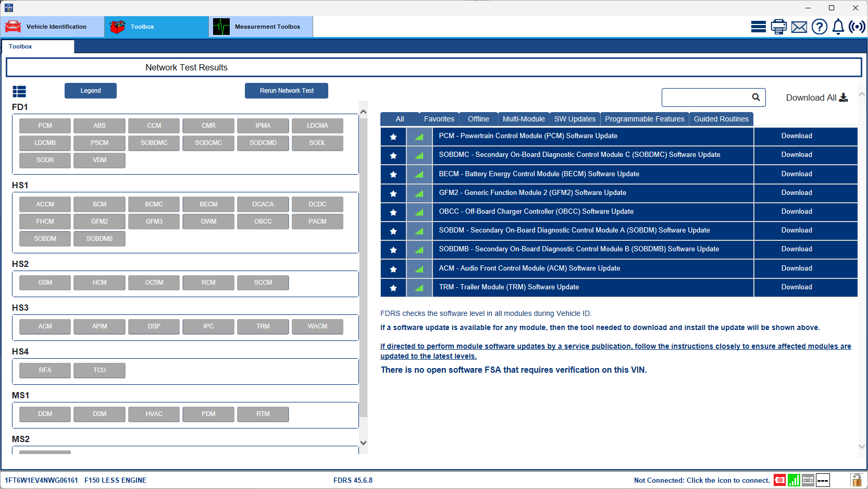Toggle the favorite star on PCM update

pyautogui.click(x=393, y=136)
